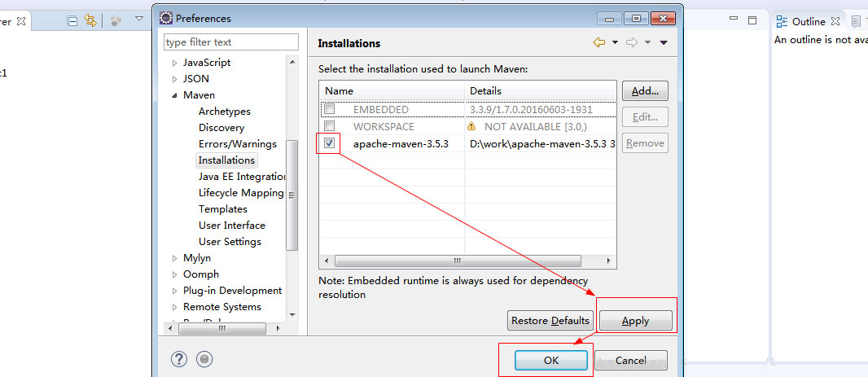Expand the Mylyn tree node
Image resolution: width=868 pixels, height=377 pixels.
(174, 258)
